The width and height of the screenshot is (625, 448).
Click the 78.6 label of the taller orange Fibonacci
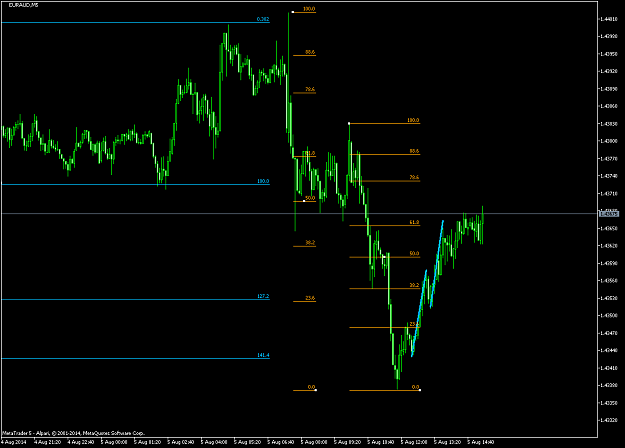[310, 89]
